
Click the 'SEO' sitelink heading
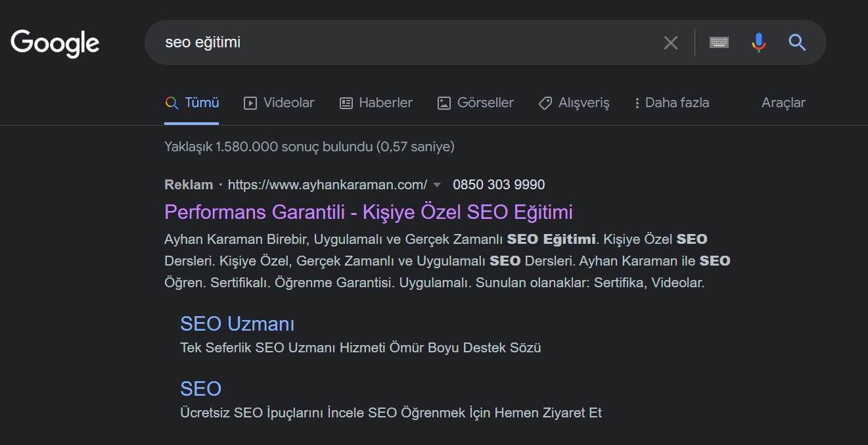click(x=200, y=388)
